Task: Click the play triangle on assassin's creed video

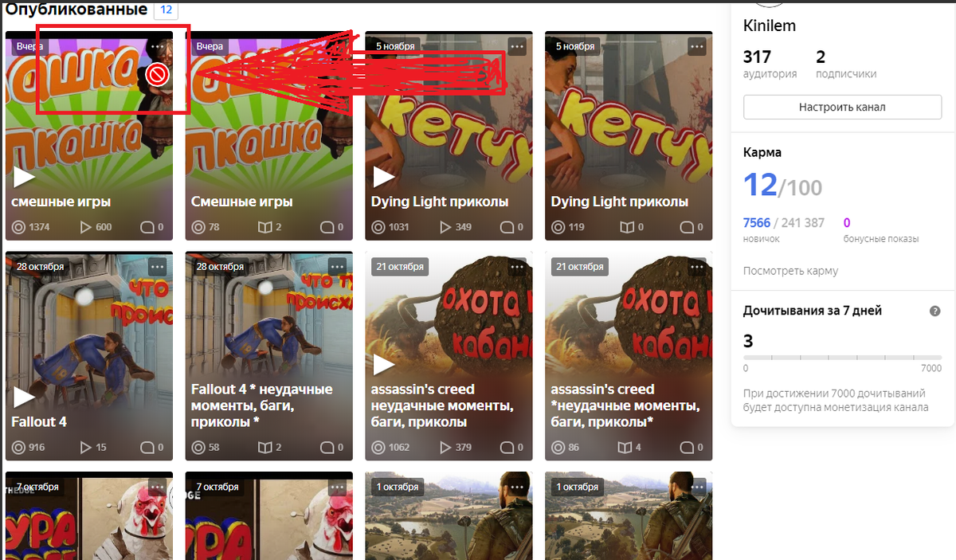Action: 384,365
